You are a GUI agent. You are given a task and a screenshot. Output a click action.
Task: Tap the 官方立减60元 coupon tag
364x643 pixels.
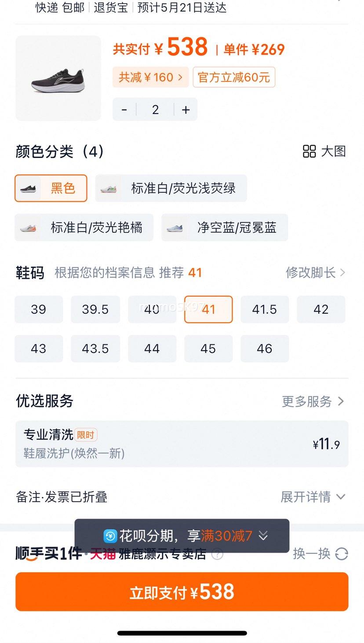click(234, 77)
